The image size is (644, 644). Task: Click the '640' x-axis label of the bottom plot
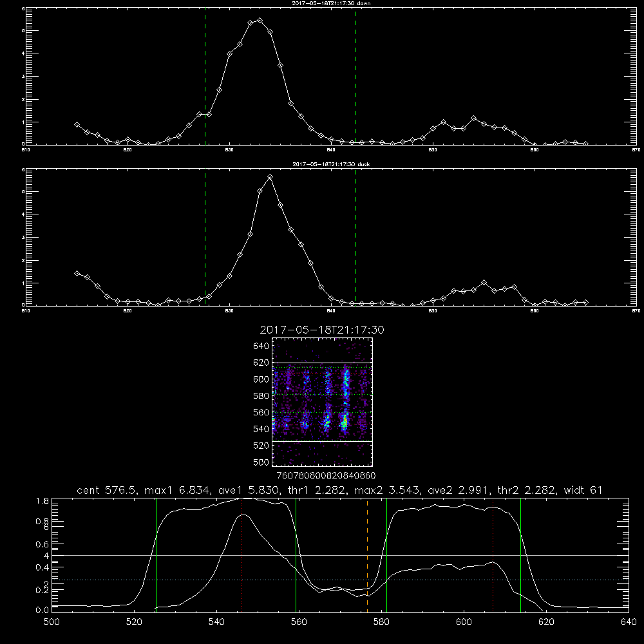coord(629,621)
